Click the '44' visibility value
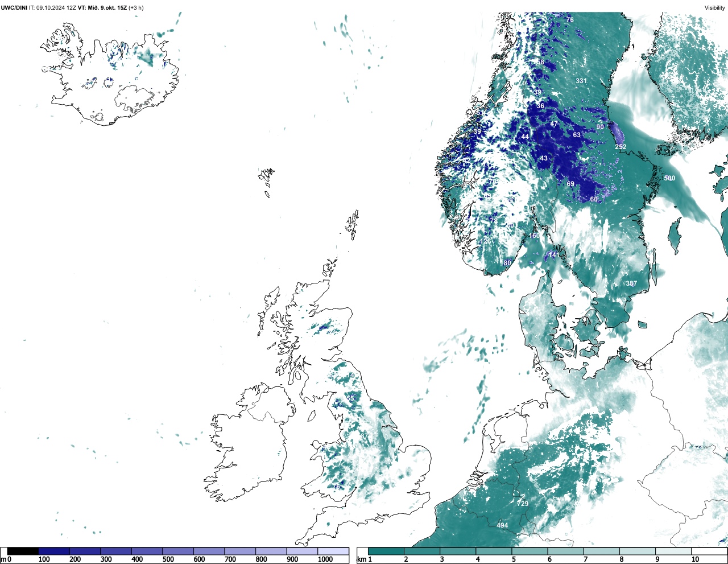 coord(525,137)
